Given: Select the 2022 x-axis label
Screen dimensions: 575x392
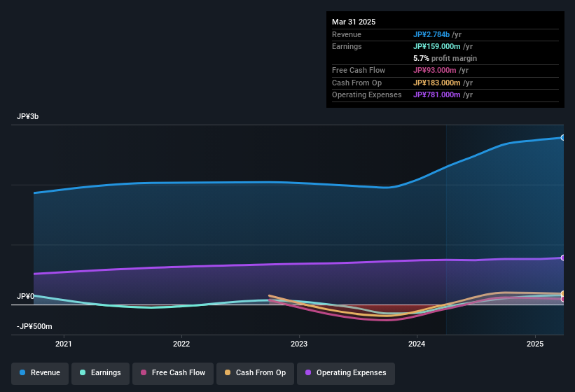Looking at the screenshot, I should click(x=181, y=344).
